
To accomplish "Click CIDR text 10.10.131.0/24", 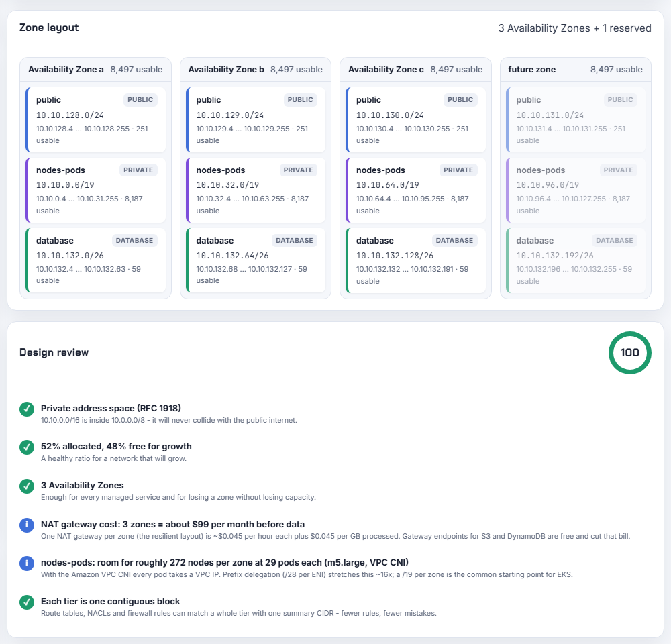I will coord(550,115).
